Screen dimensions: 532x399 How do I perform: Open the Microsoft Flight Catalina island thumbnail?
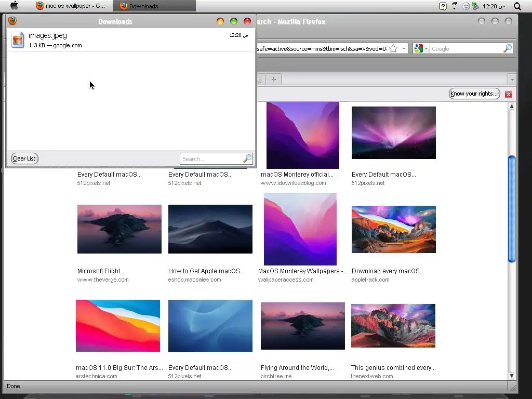click(x=119, y=229)
